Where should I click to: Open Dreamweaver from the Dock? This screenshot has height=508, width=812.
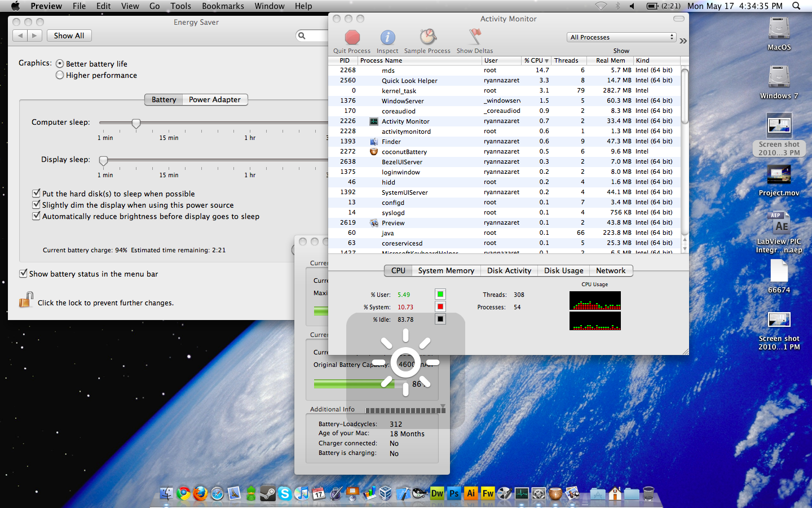[437, 493]
